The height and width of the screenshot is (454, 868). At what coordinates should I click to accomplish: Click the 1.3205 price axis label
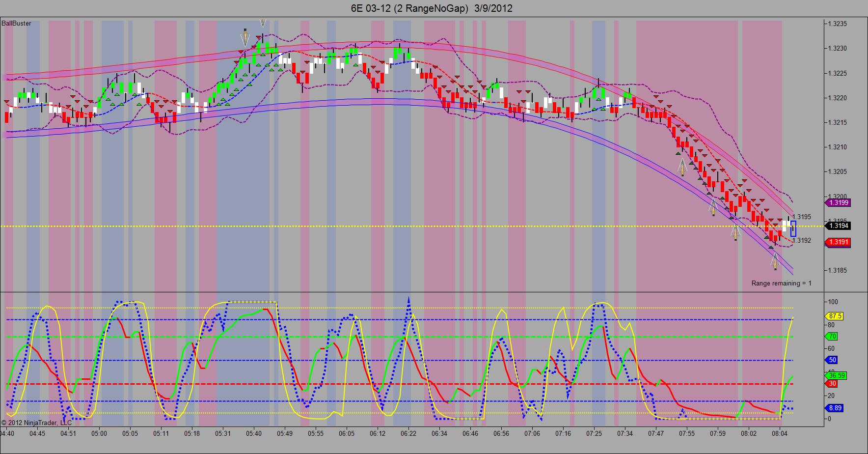838,171
